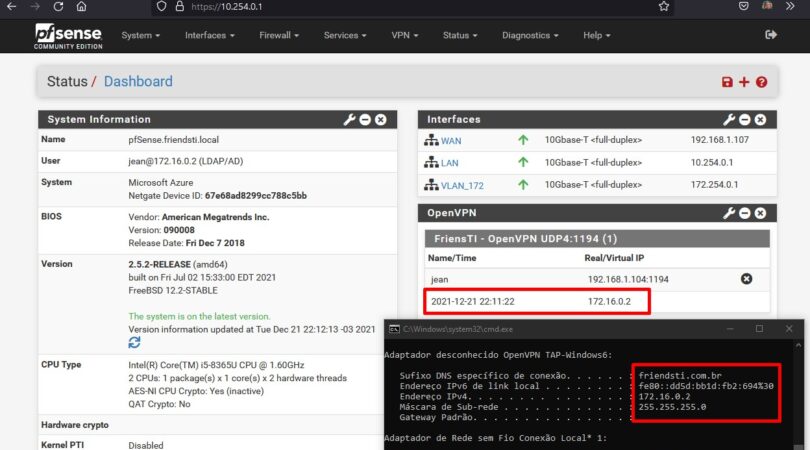Minimize the Interfaces widget panel
The height and width of the screenshot is (450, 810).
(x=745, y=120)
